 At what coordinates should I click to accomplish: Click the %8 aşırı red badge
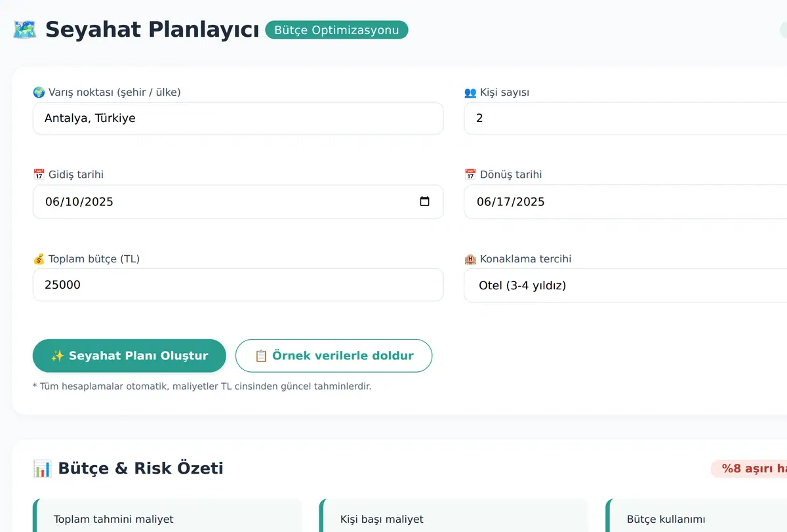[749, 468]
